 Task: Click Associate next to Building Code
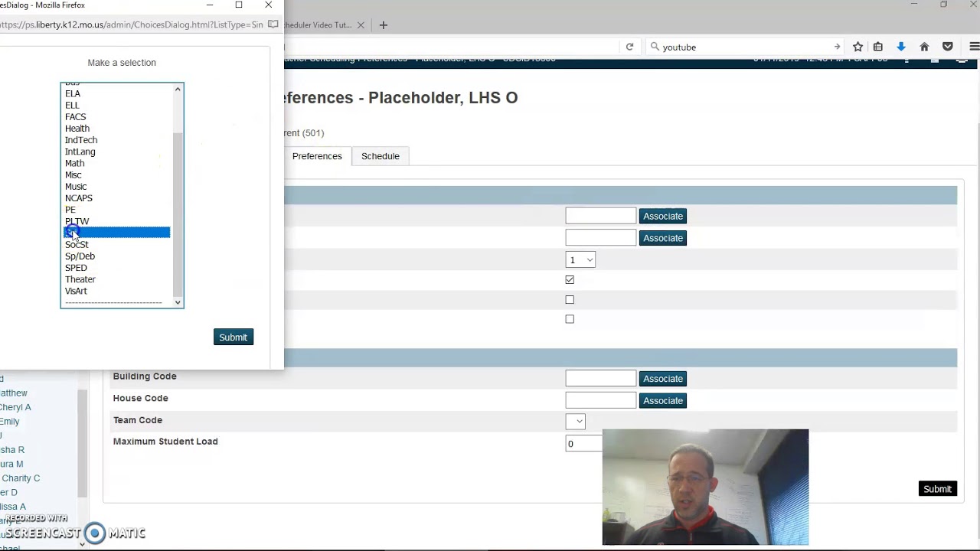663,379
